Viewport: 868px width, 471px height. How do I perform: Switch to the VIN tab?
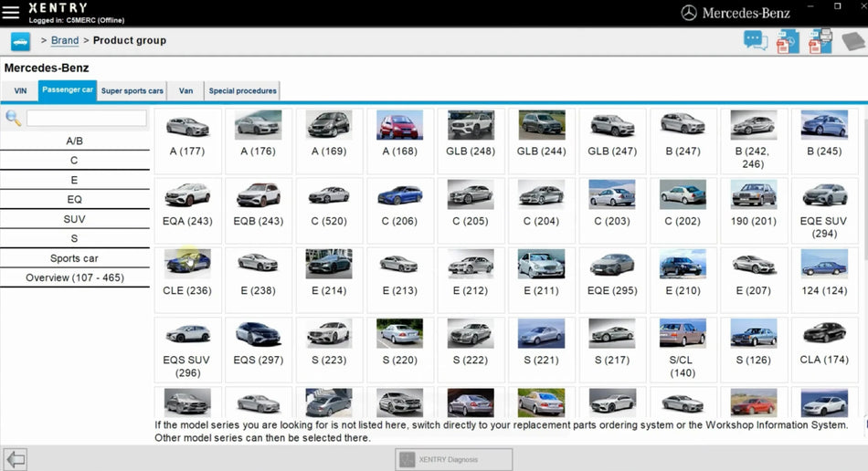coord(20,90)
